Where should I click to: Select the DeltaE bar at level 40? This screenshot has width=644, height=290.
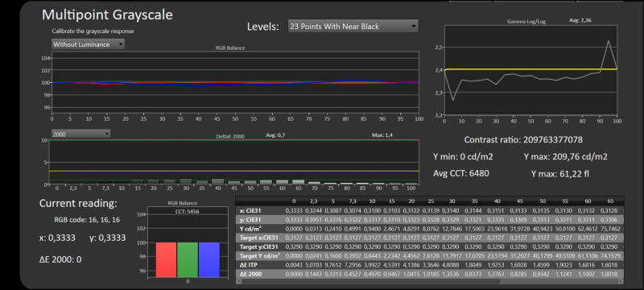point(217,180)
